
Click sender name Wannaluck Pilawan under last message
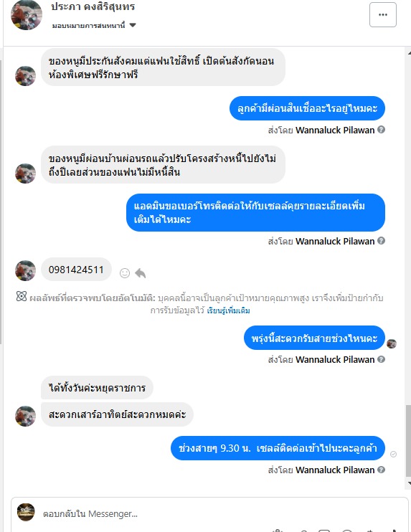(x=335, y=470)
